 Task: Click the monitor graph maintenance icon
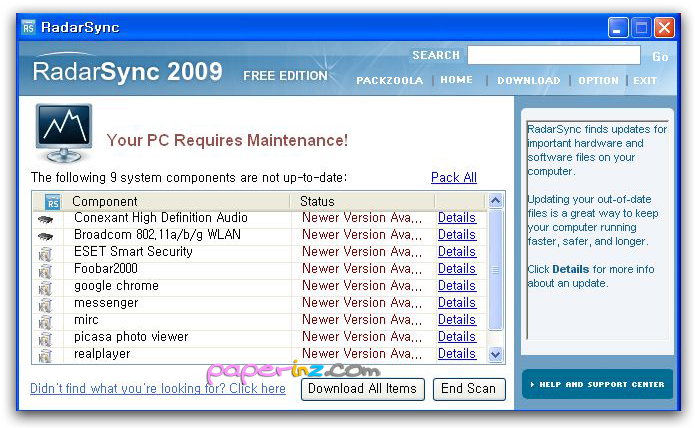pos(64,132)
